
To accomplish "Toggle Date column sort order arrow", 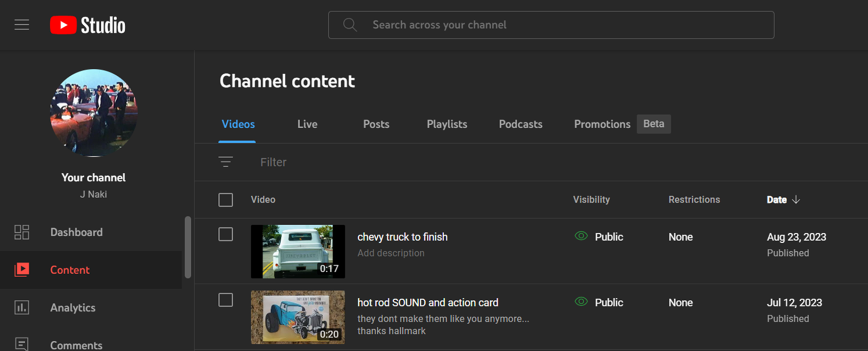I will 796,200.
